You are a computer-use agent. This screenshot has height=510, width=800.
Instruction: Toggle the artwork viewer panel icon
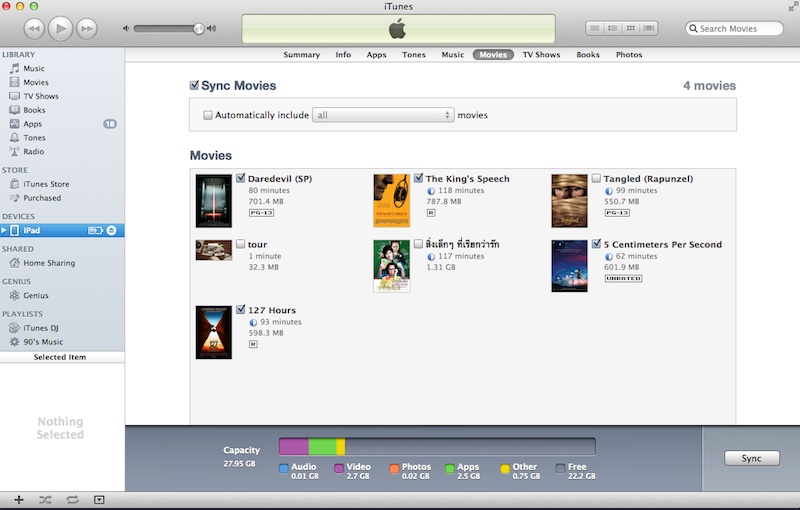(99, 500)
